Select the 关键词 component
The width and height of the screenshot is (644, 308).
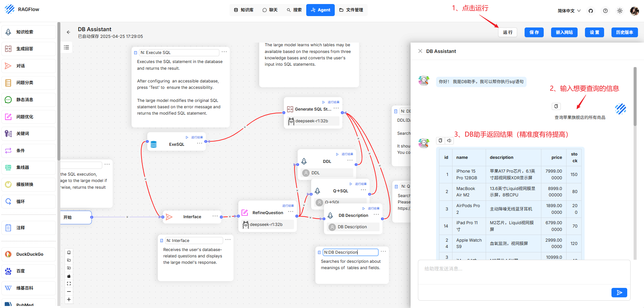pyautogui.click(x=29, y=134)
